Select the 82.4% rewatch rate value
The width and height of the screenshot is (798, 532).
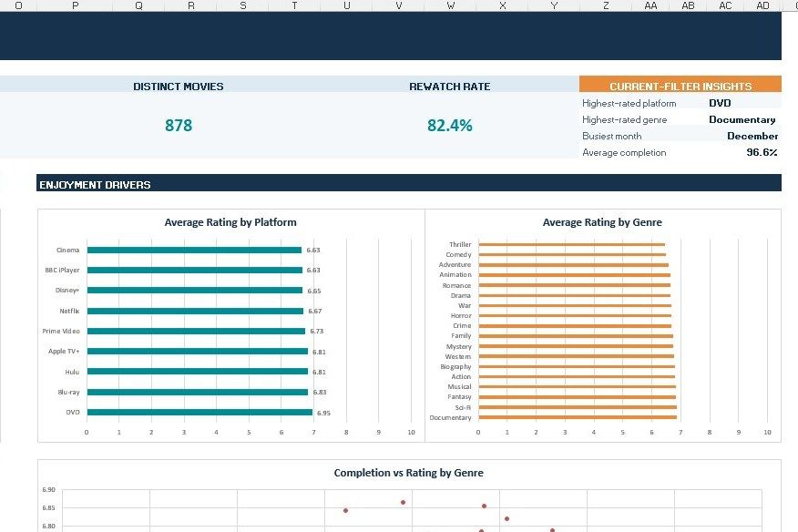[450, 125]
